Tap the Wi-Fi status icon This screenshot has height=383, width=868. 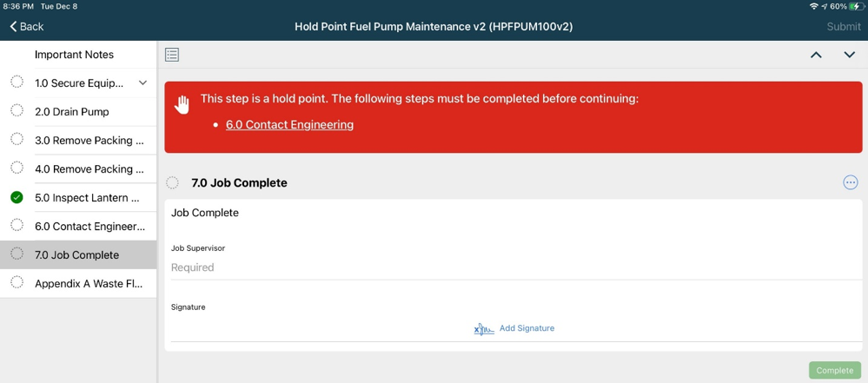813,6
